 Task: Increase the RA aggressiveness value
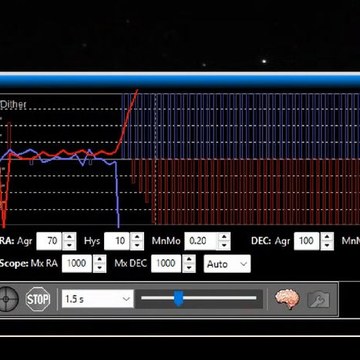[x=69, y=237]
